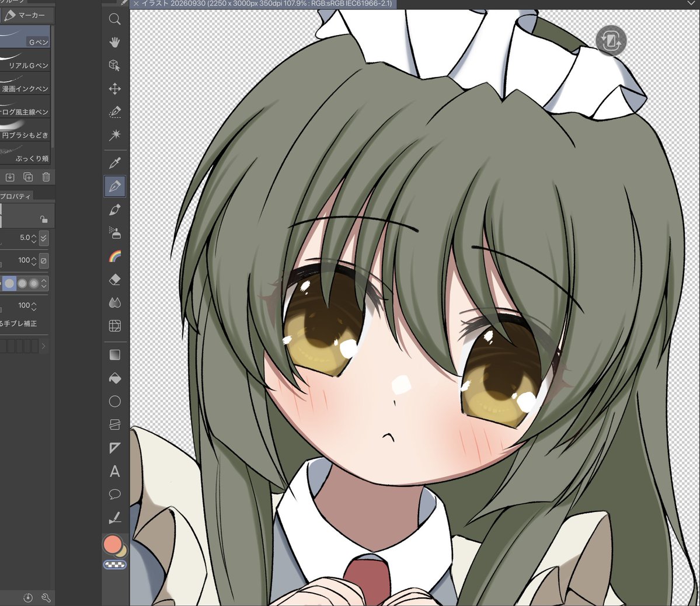Select the rainbow Decoration tool
This screenshot has height=606, width=700.
115,256
